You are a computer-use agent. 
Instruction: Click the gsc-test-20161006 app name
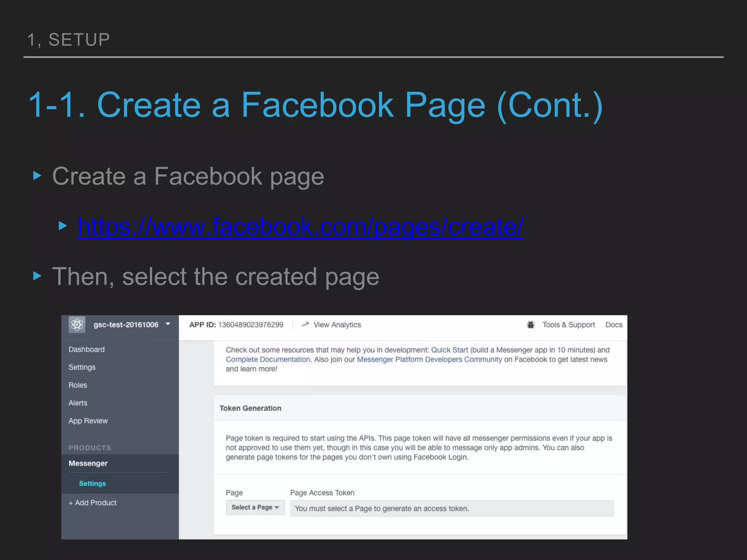pyautogui.click(x=126, y=325)
